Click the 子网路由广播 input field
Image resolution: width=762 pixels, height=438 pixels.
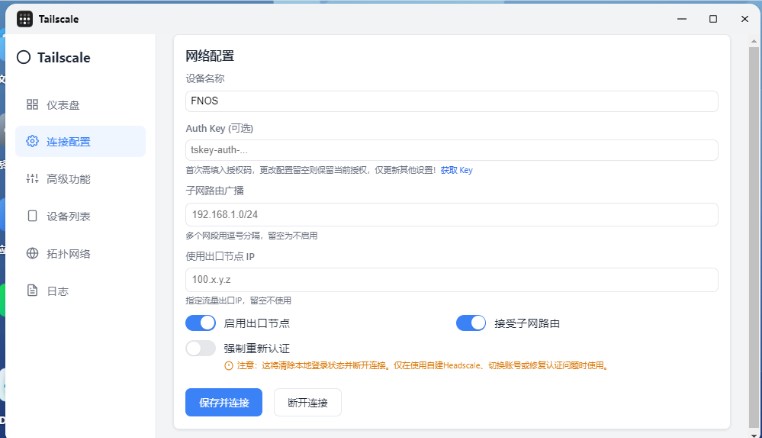point(451,214)
